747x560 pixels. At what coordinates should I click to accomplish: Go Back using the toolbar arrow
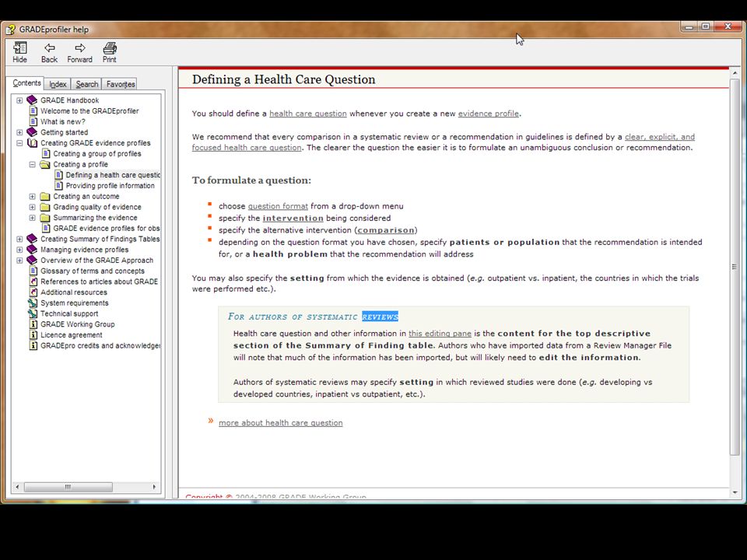49,47
